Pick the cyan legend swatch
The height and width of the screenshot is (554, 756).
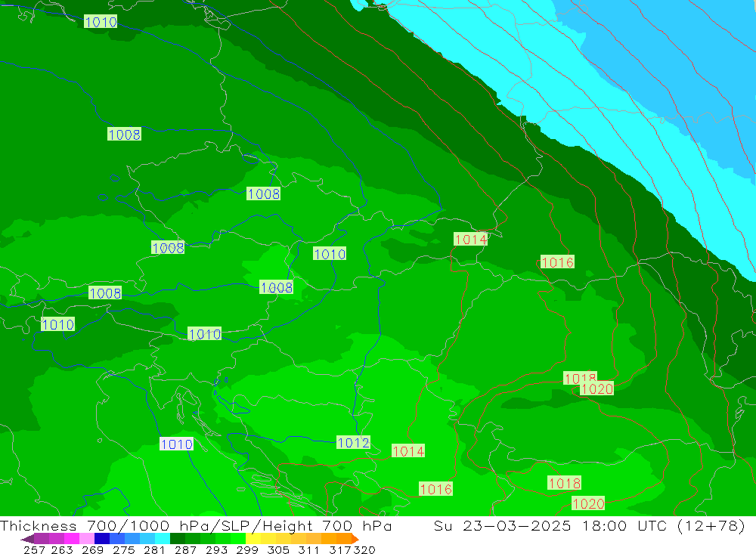point(163,539)
